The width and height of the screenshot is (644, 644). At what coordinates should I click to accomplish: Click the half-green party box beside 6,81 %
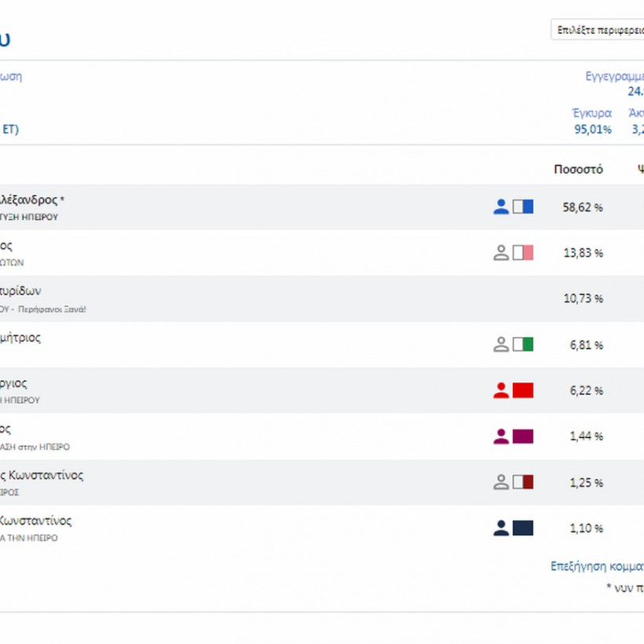(523, 344)
